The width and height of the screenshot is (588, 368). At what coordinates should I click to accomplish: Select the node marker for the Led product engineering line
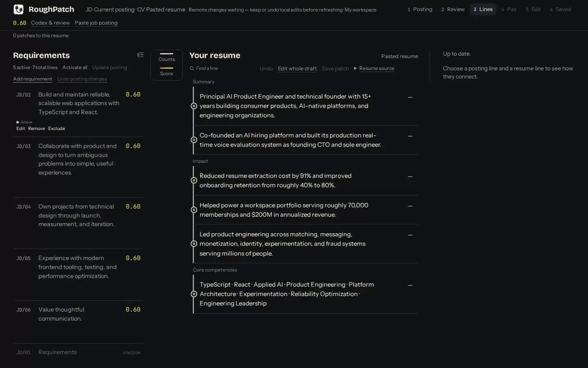pyautogui.click(x=194, y=244)
